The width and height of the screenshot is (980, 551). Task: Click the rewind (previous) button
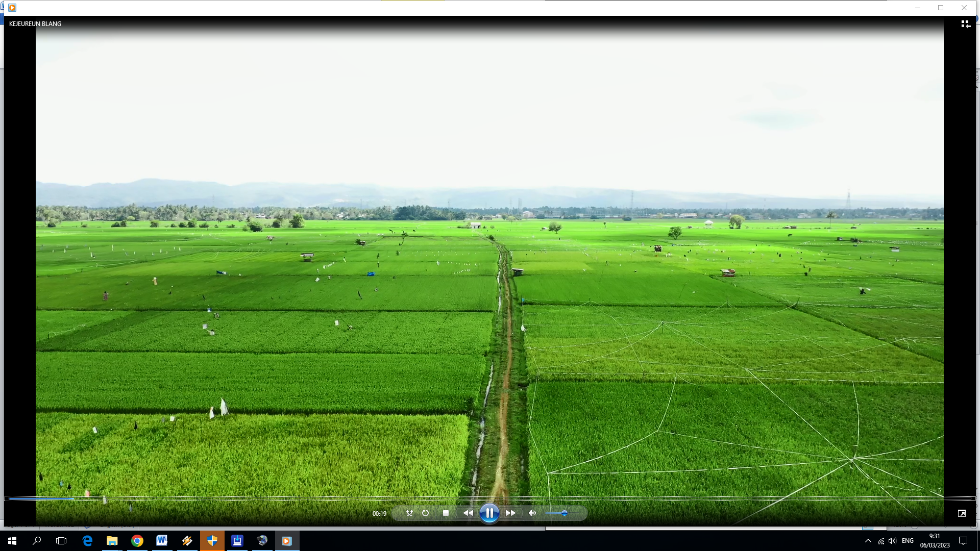click(468, 513)
